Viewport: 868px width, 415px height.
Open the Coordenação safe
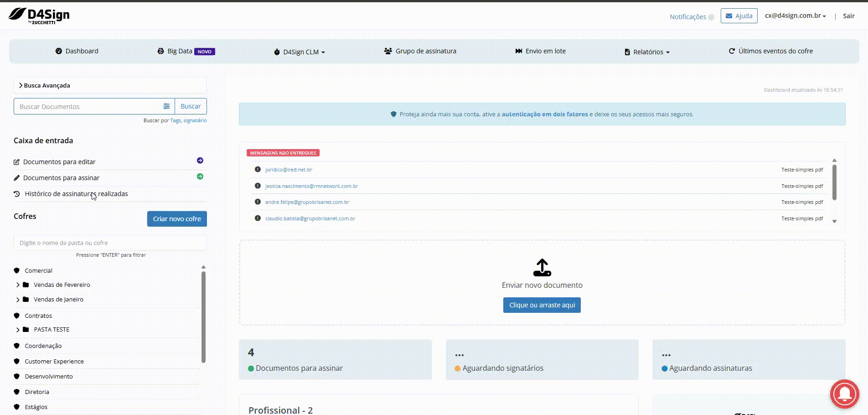tap(43, 346)
